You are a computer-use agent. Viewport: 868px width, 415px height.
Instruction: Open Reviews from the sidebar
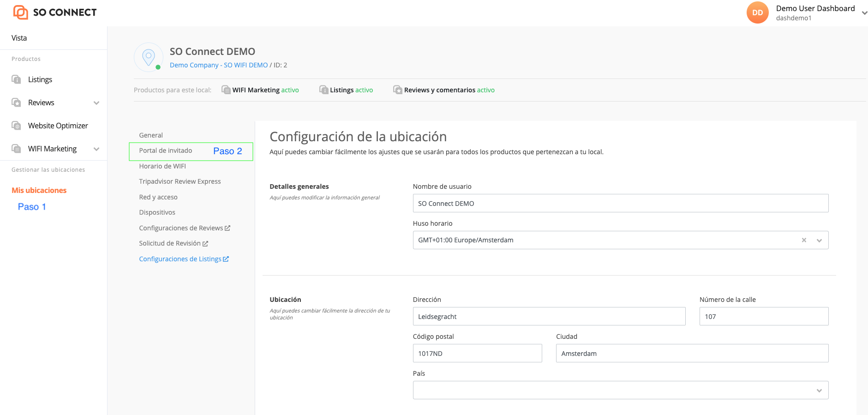[x=41, y=102]
